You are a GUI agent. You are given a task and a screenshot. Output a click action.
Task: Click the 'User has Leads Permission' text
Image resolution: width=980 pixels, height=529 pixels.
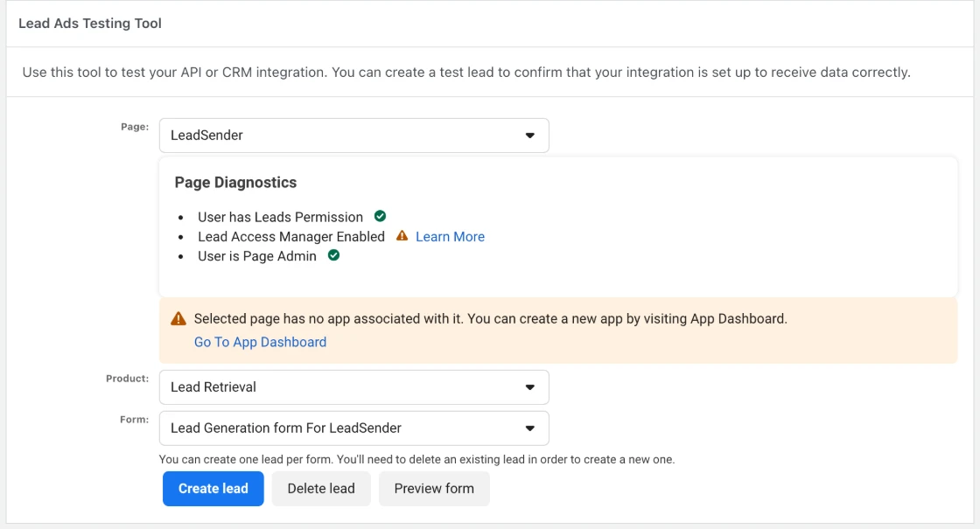click(280, 218)
